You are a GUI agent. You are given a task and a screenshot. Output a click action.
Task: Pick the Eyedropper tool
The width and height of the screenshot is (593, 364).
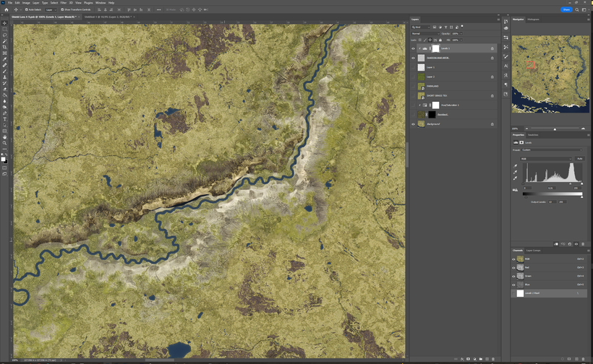[4, 59]
